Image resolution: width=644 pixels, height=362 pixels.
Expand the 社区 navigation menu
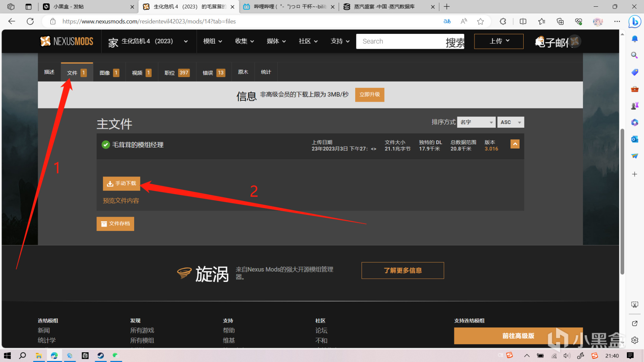click(308, 41)
